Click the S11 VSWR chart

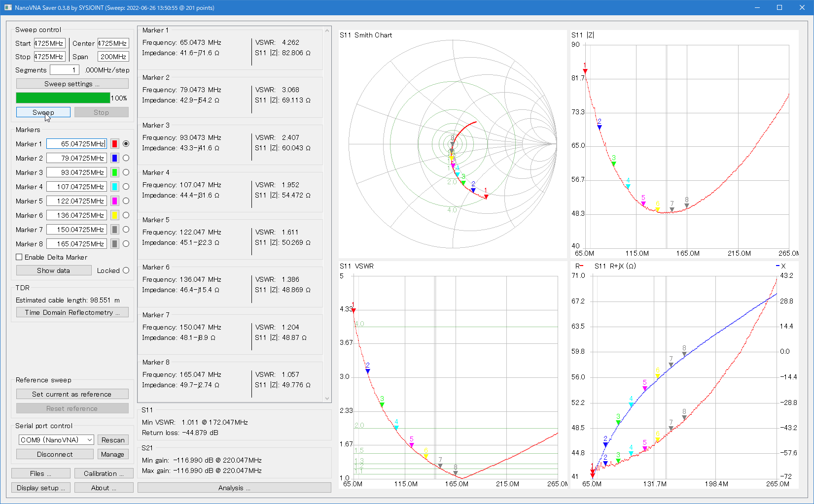click(453, 375)
